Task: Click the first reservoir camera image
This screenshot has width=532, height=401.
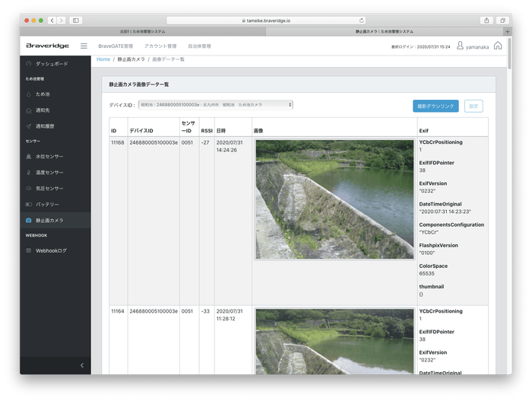Action: tap(334, 200)
